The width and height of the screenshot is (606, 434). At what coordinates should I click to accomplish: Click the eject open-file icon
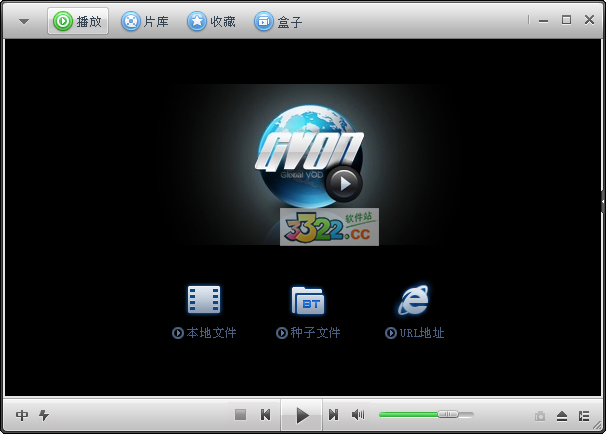[562, 416]
